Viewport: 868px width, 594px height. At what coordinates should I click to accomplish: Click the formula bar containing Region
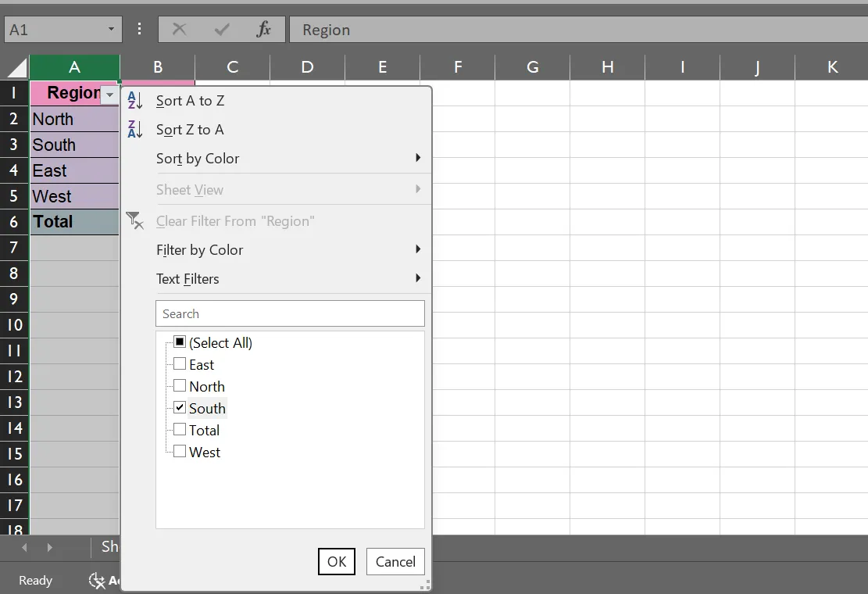578,30
